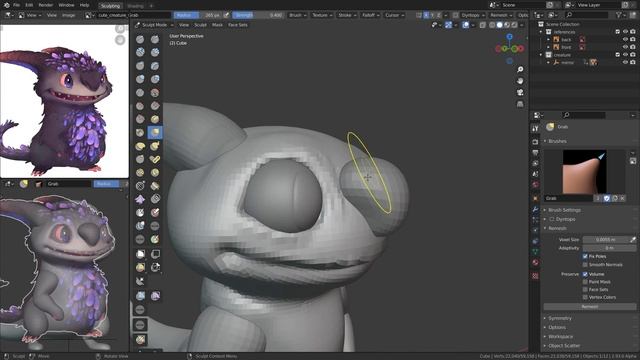640x360 pixels.
Task: Toggle the Preserve Volume checkbox
Action: 585,274
